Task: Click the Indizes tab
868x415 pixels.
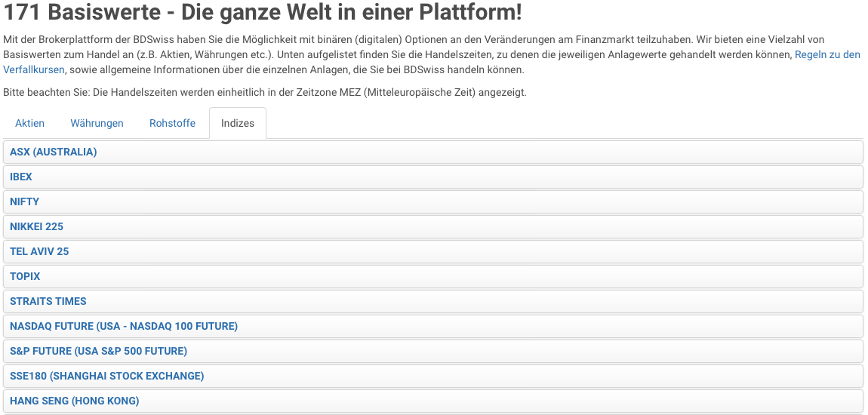Action: tap(238, 124)
